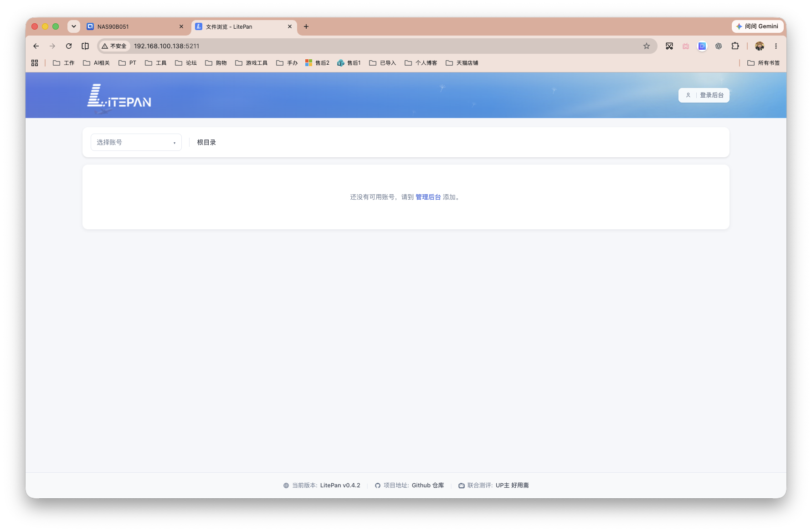Open the UP主 好用斋 footer link
The image size is (812, 532).
[x=512, y=486]
